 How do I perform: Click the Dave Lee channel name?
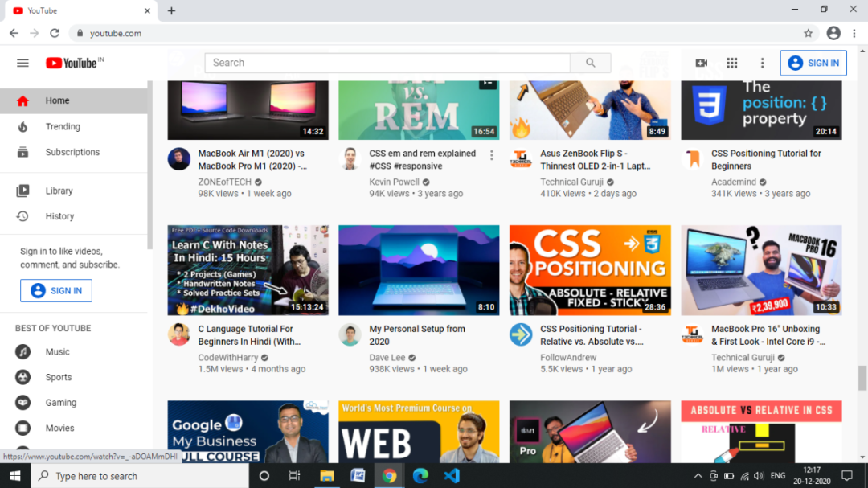tap(387, 357)
